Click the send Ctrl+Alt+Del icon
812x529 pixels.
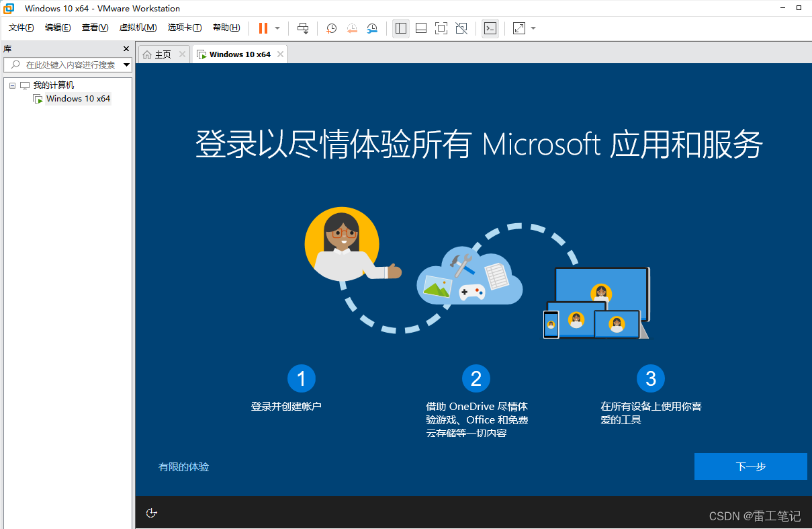pos(303,28)
